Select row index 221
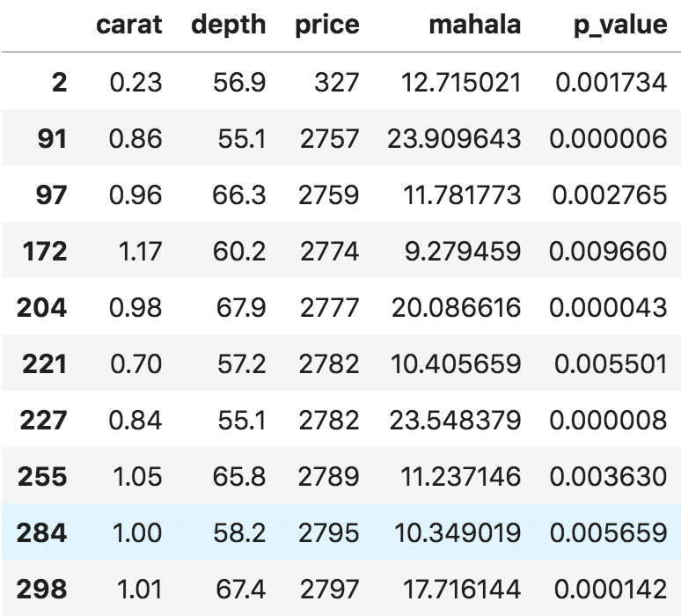The width and height of the screenshot is (681, 616). coord(44,364)
